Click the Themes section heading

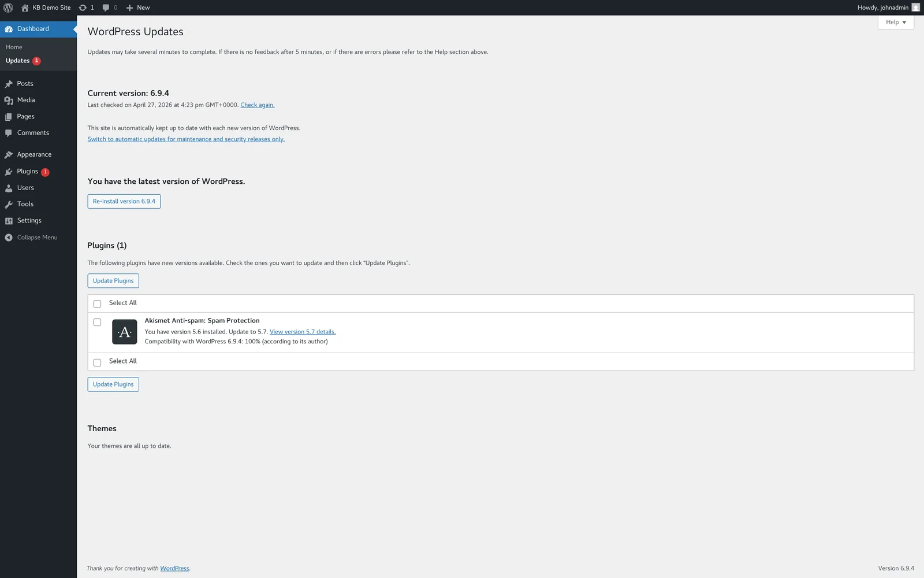coord(102,428)
